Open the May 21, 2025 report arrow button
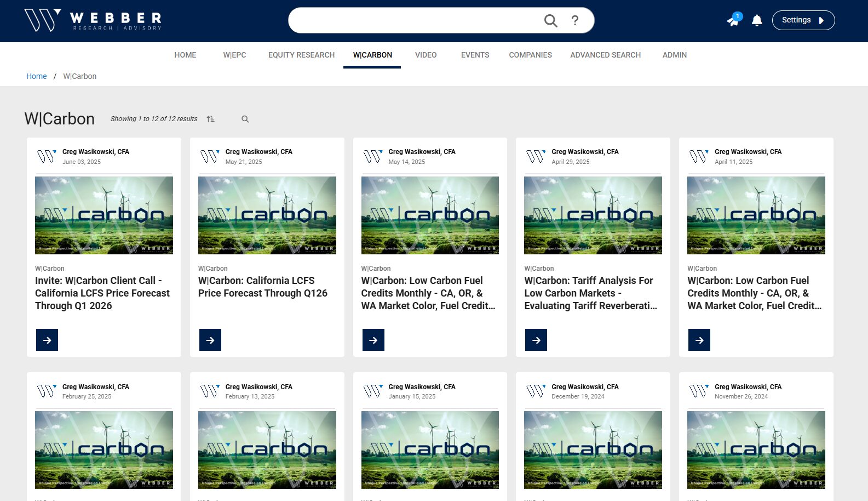Viewport: 868px width, 501px height. point(210,340)
